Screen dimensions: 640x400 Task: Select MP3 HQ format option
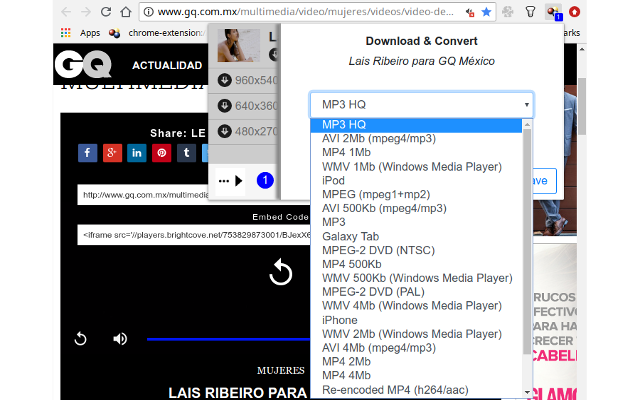416,125
